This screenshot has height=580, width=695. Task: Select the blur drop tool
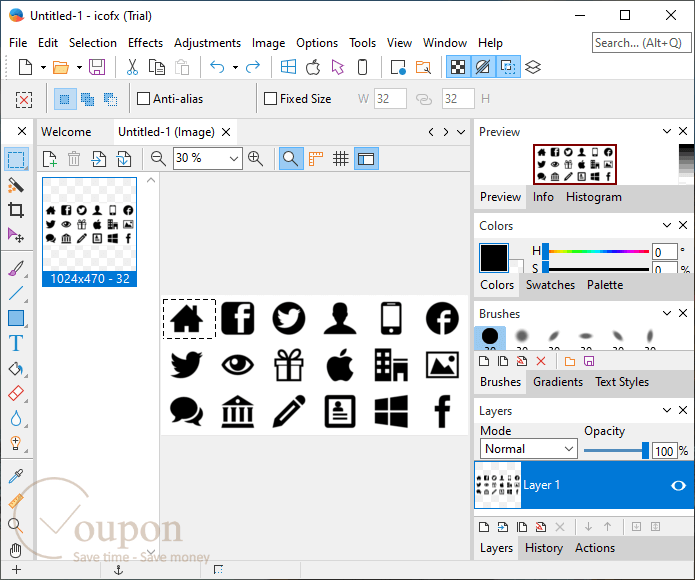[x=16, y=418]
